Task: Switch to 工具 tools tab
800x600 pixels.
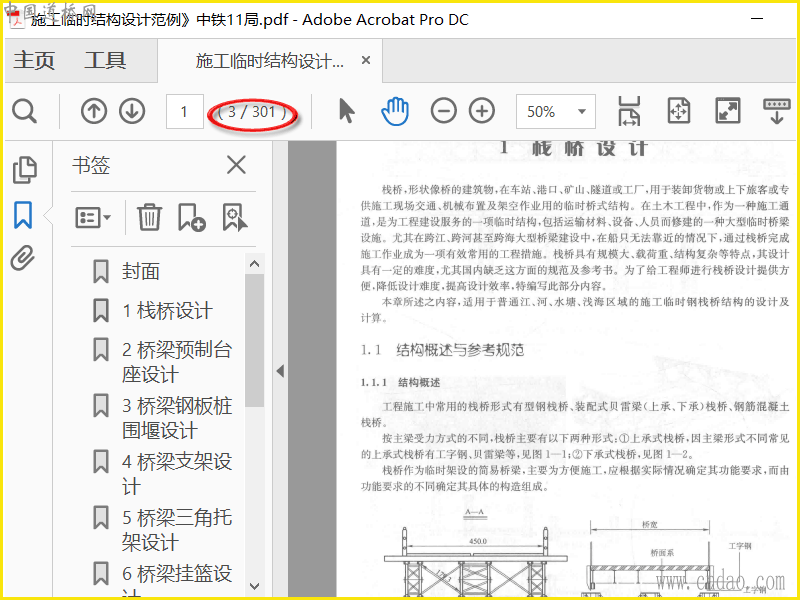Action: tap(105, 60)
